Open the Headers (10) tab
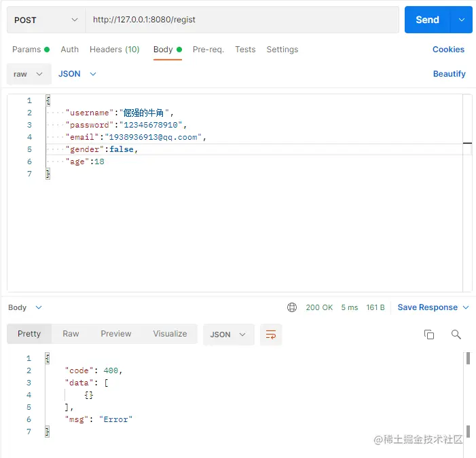 tap(115, 50)
